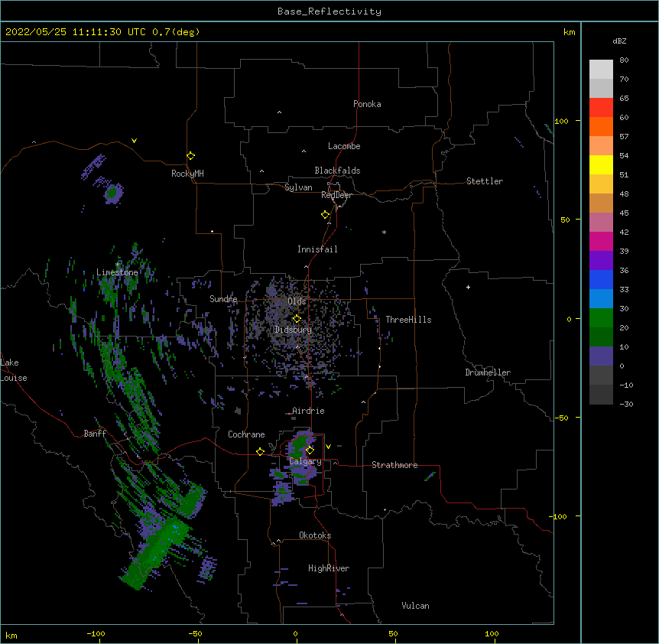Click the Drumheller label

[x=488, y=372]
